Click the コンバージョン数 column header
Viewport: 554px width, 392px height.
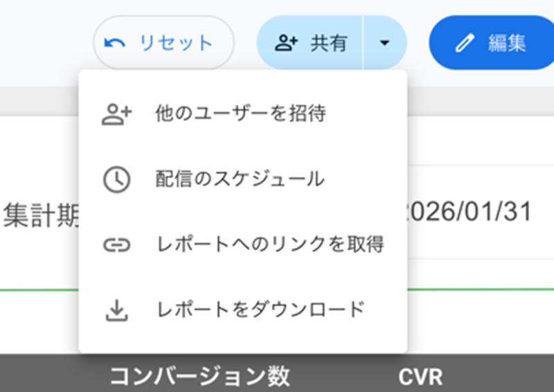click(x=199, y=377)
